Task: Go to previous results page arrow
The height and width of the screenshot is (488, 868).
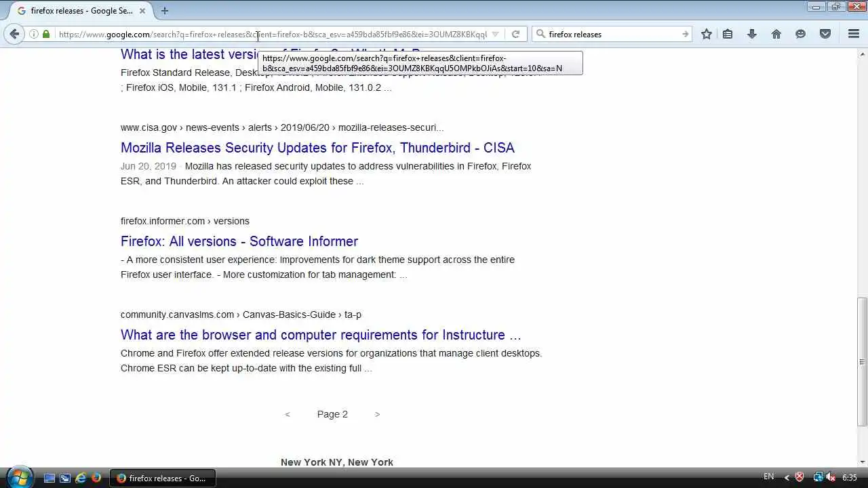Action: click(288, 414)
